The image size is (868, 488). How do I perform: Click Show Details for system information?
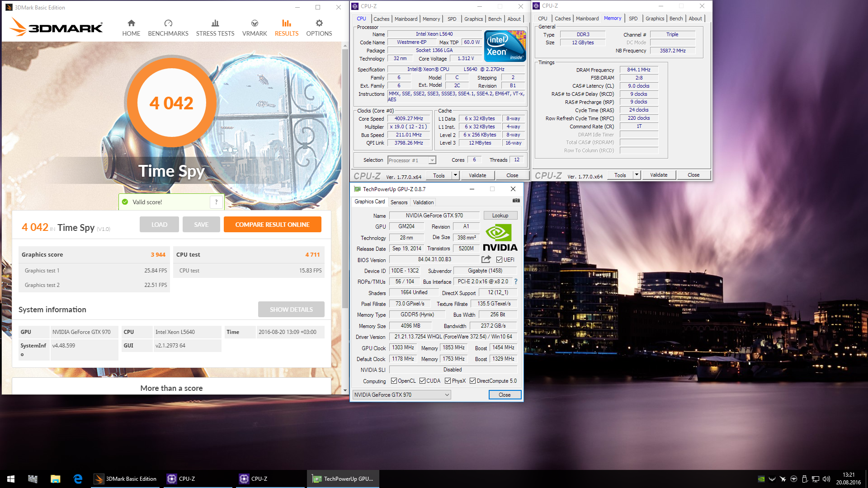coord(291,310)
